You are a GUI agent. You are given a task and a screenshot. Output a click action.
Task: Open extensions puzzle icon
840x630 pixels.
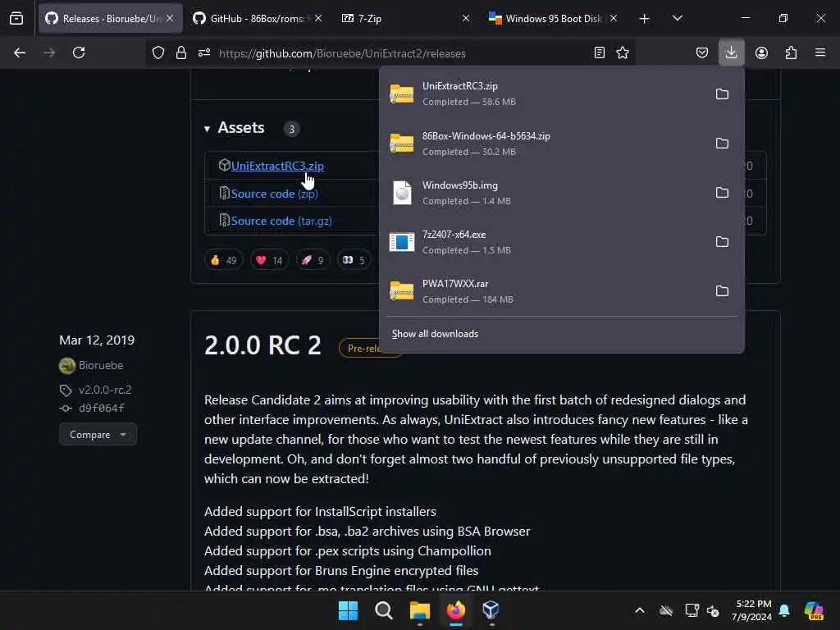tap(791, 52)
